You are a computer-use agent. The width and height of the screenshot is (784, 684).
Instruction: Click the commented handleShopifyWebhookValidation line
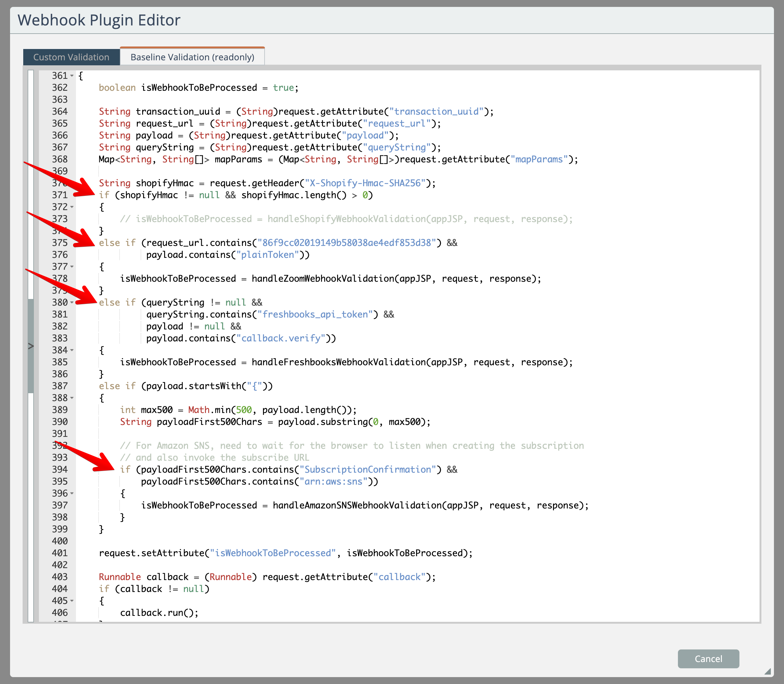tap(346, 219)
